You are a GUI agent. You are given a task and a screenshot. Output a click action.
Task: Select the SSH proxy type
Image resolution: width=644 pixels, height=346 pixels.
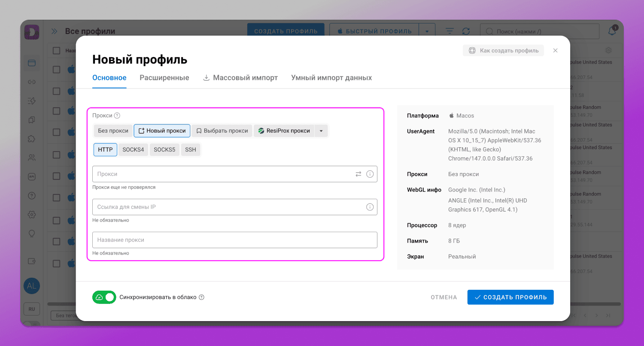(x=191, y=150)
